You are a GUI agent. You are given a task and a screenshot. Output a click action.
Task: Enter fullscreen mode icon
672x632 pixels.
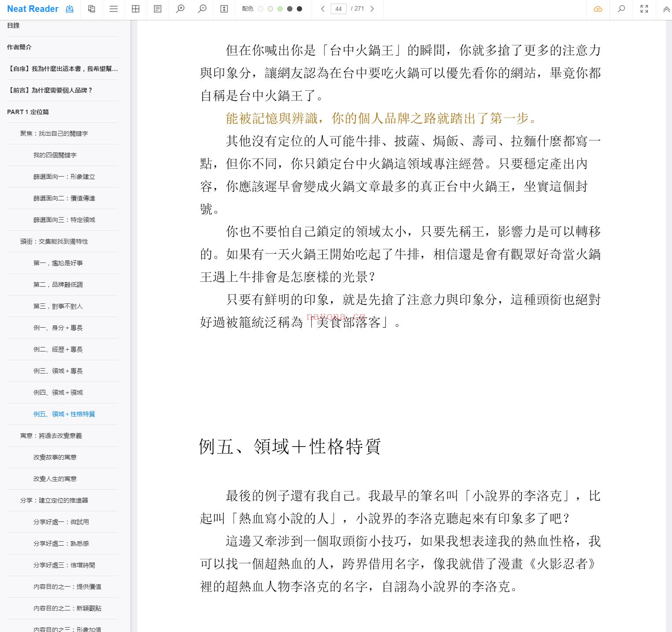coord(644,9)
